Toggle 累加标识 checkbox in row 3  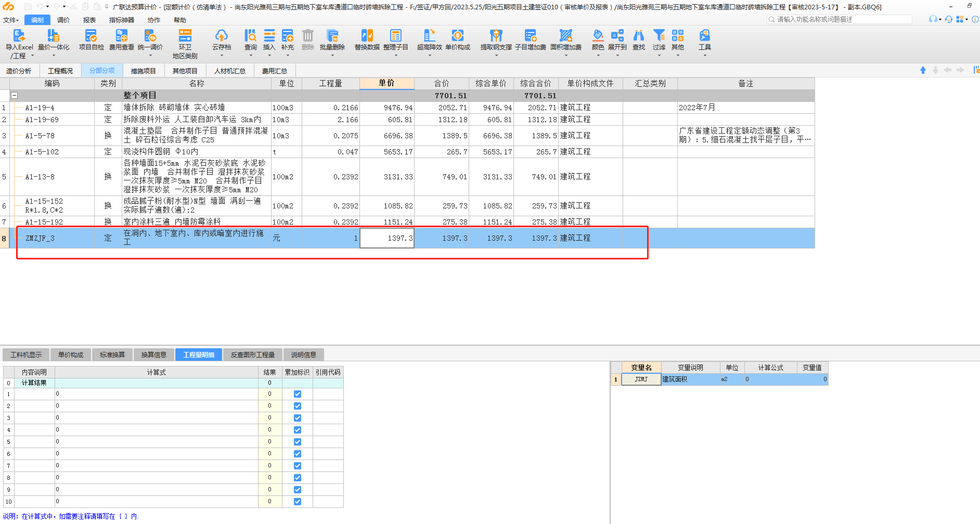[298, 418]
